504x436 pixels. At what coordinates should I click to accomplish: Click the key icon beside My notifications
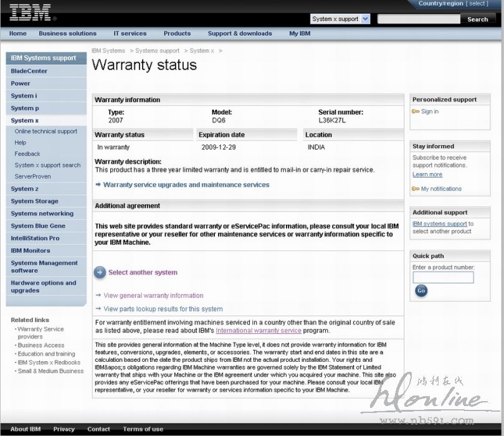[x=416, y=189]
